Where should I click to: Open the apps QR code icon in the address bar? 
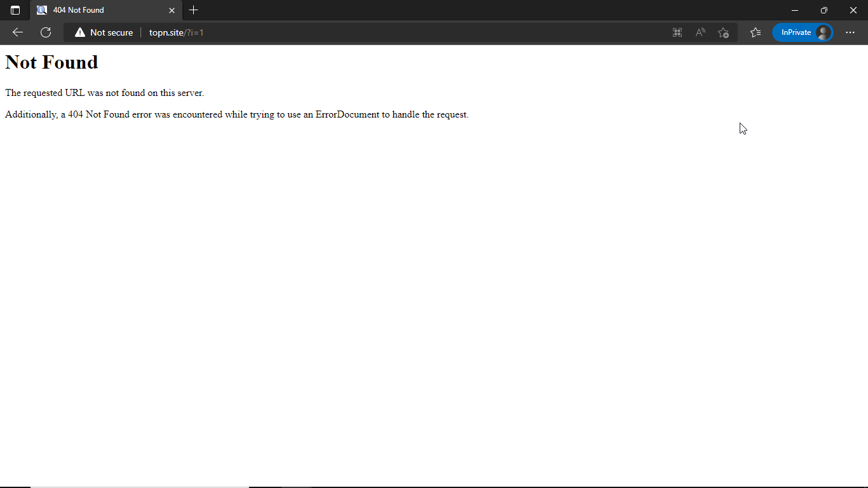677,32
